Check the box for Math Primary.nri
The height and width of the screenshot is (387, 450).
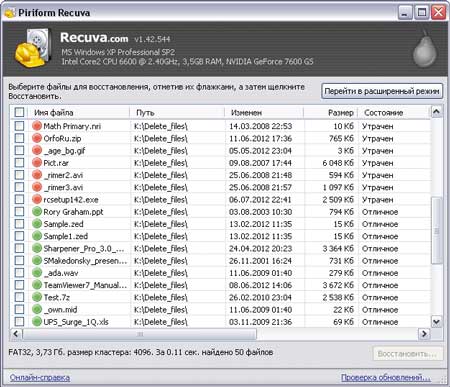tap(19, 126)
